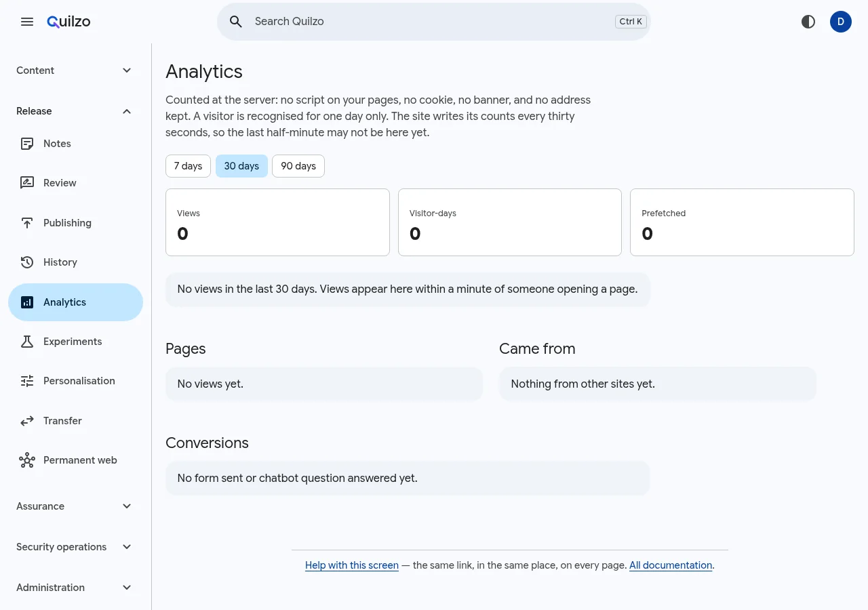Click the Analytics chart icon

pyautogui.click(x=27, y=302)
